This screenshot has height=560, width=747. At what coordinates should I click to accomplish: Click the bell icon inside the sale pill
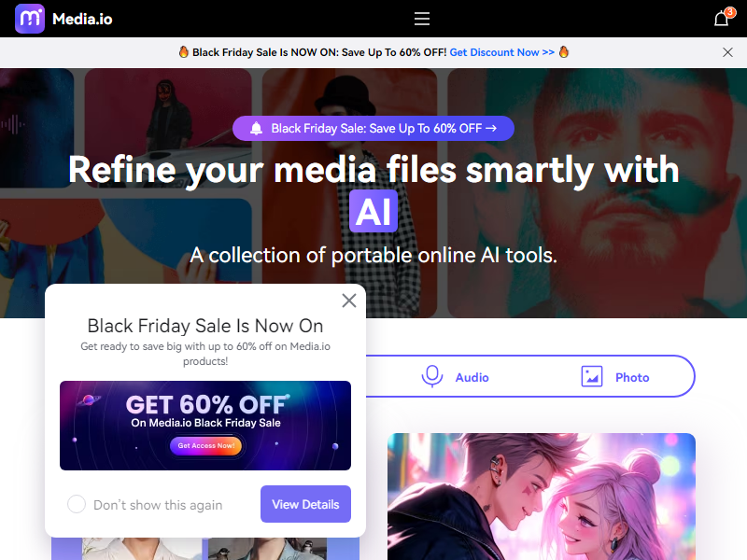256,128
